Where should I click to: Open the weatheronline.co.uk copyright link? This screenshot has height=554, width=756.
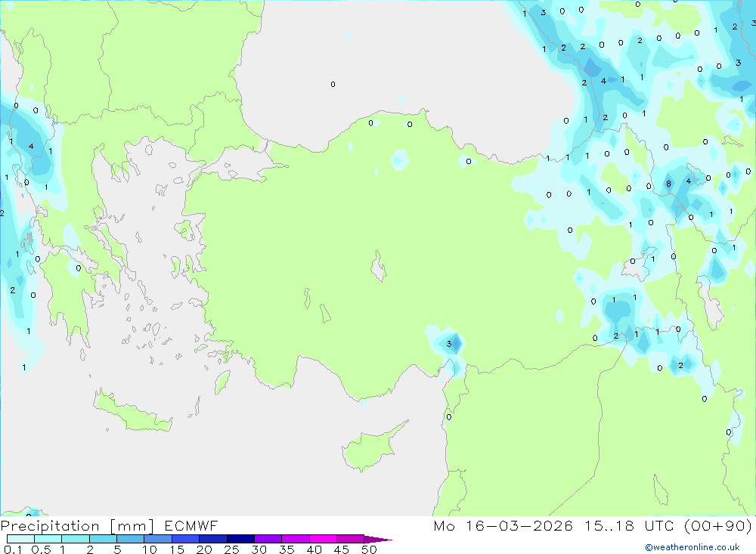pos(692,547)
